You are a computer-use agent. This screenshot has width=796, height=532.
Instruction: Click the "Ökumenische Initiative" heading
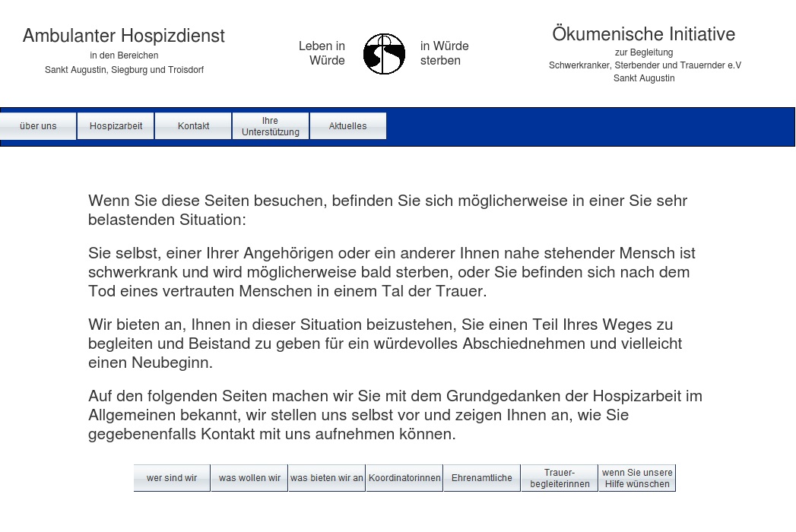click(x=643, y=33)
